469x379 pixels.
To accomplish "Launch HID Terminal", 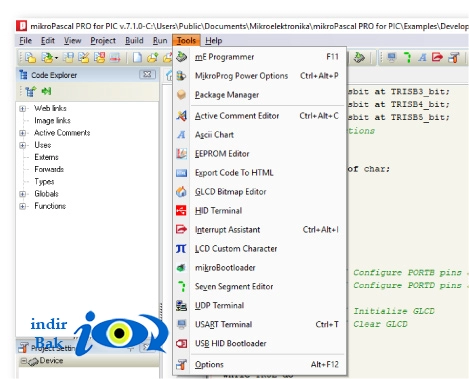I will click(x=260, y=211).
